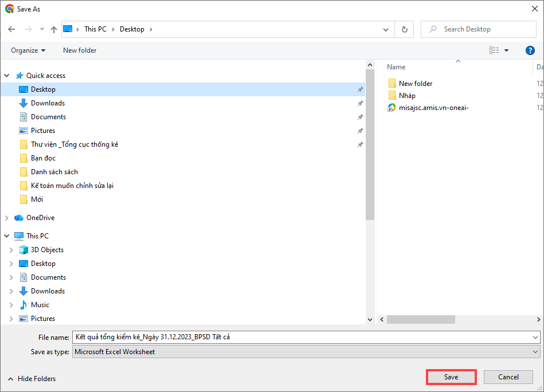Expand the OneDrive tree node
This screenshot has height=392, width=544.
point(7,218)
